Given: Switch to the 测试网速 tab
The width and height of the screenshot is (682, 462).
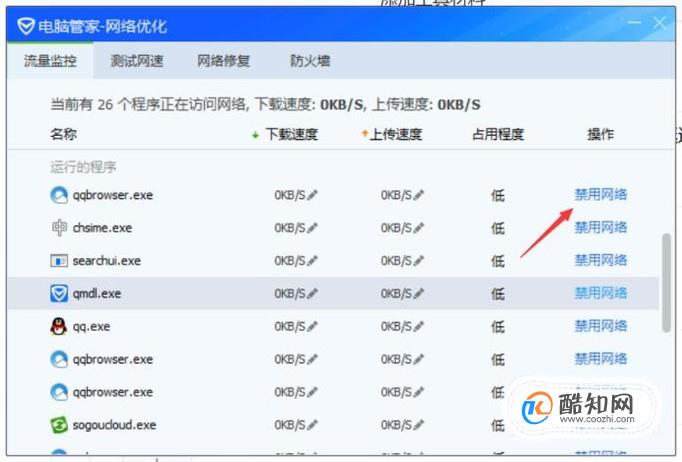Looking at the screenshot, I should [137, 61].
